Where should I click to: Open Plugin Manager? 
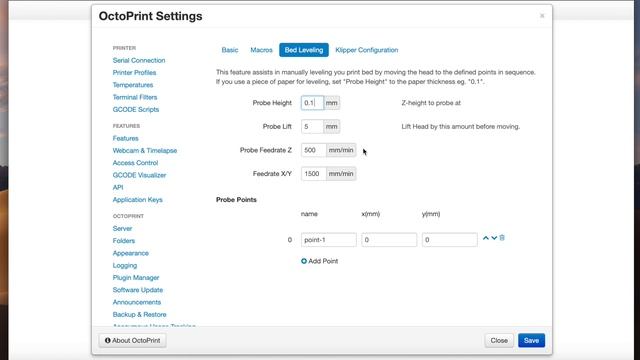click(136, 278)
